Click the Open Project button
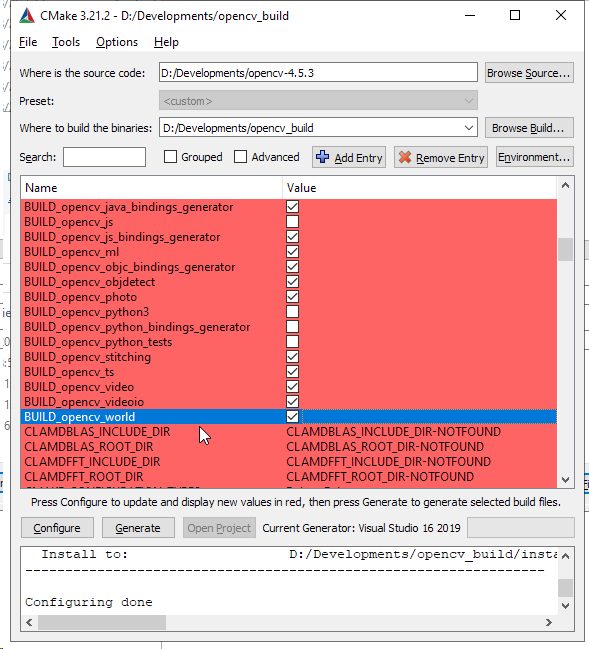589x649 pixels. (219, 528)
